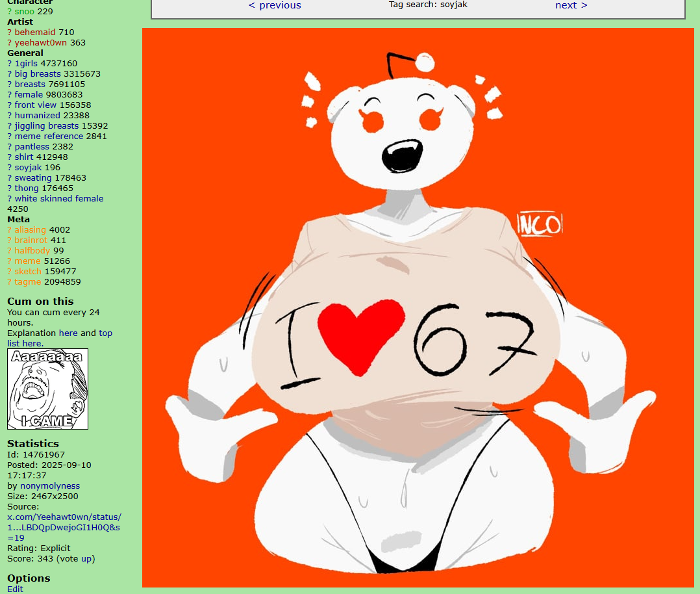The image size is (700, 594).
Task: Go to the previous post
Action: point(275,5)
